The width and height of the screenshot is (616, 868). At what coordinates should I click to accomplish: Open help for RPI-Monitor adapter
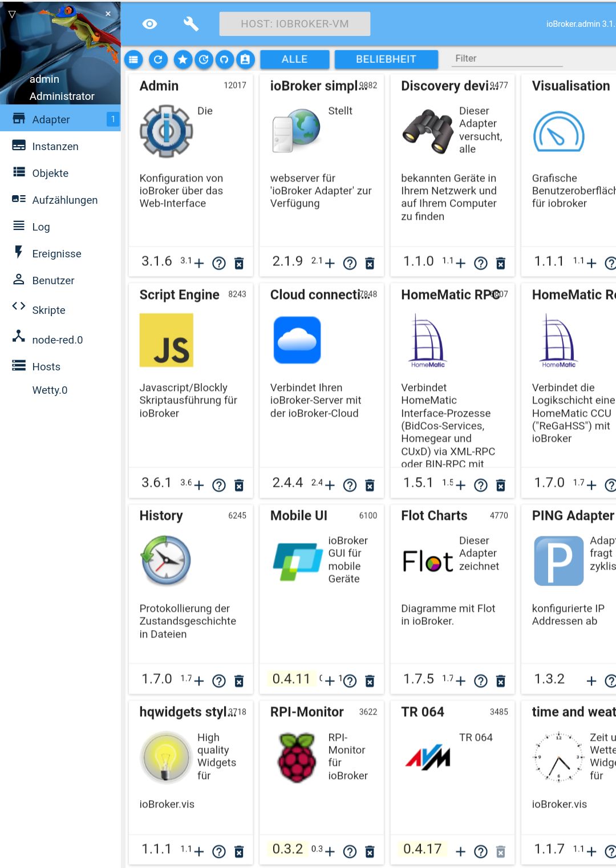(350, 851)
